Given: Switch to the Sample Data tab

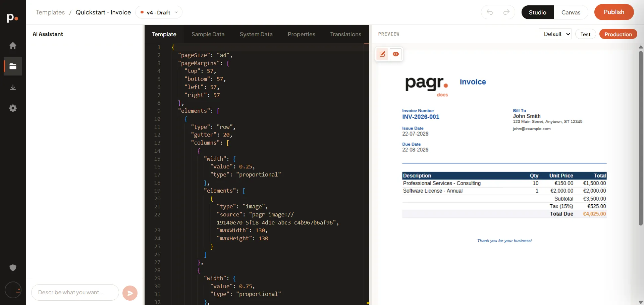Looking at the screenshot, I should 208,34.
